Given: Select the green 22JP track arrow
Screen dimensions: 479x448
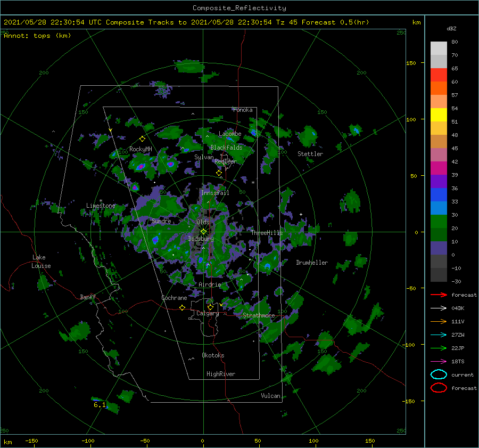Looking at the screenshot, I should 439,348.
